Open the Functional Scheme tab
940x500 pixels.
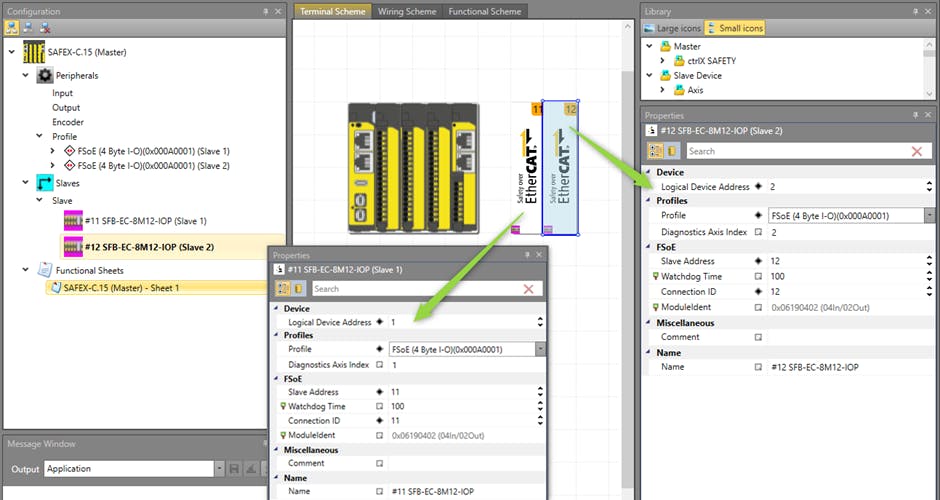[484, 11]
